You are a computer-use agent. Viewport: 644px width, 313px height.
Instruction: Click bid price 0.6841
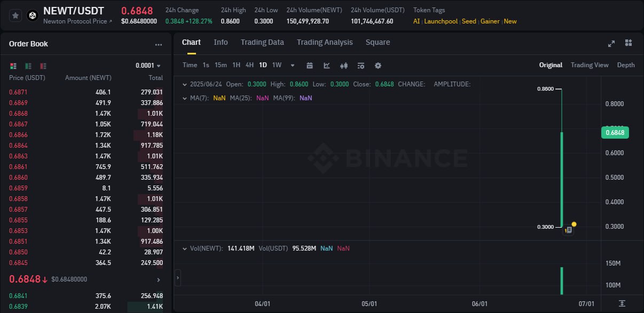point(18,296)
